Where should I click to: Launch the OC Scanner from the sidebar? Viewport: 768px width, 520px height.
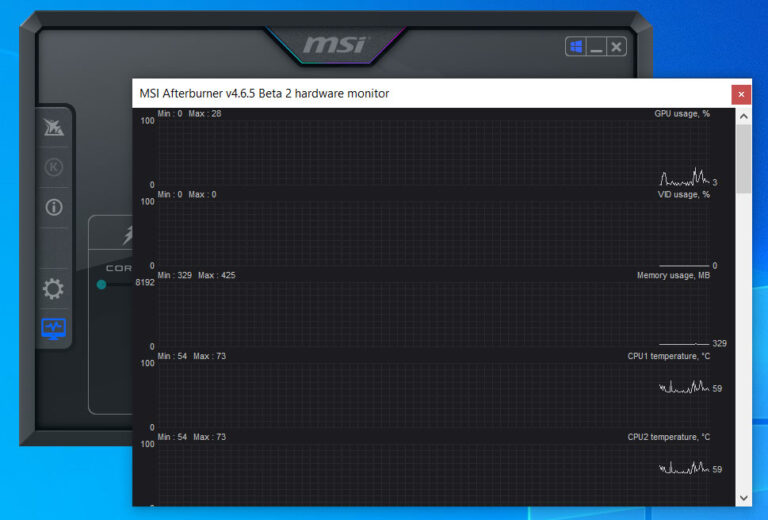pyautogui.click(x=53, y=128)
